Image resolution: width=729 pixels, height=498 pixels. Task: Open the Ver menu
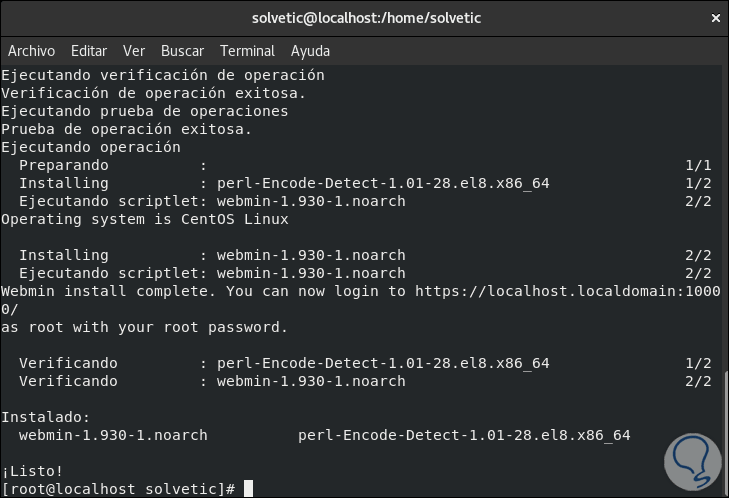(134, 51)
